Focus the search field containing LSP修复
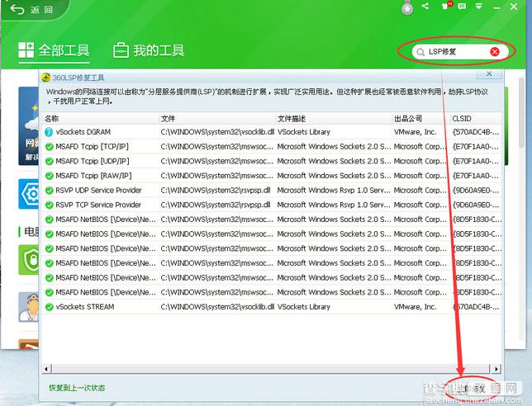This screenshot has height=406, width=532. pos(460,52)
